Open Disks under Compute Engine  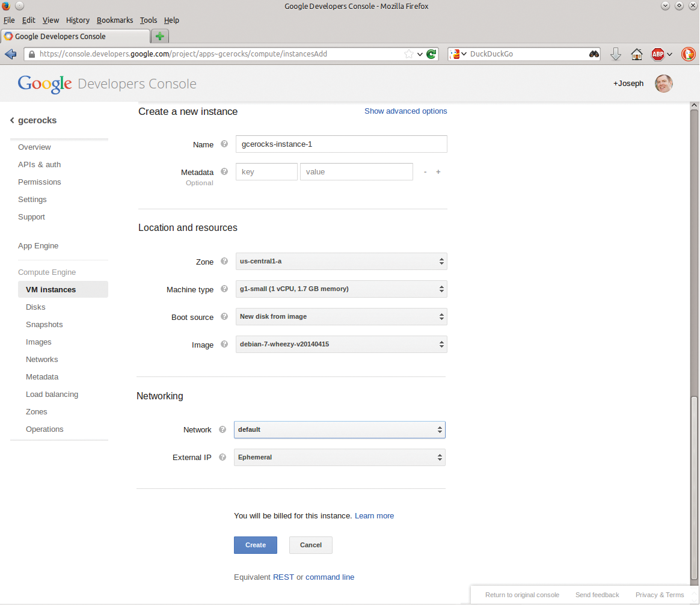click(x=35, y=307)
